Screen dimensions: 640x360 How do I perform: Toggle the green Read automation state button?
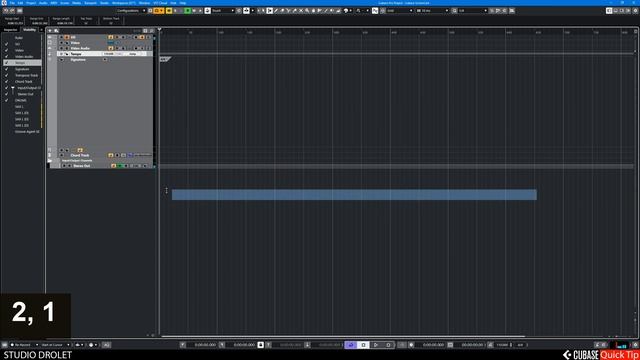(188, 11)
